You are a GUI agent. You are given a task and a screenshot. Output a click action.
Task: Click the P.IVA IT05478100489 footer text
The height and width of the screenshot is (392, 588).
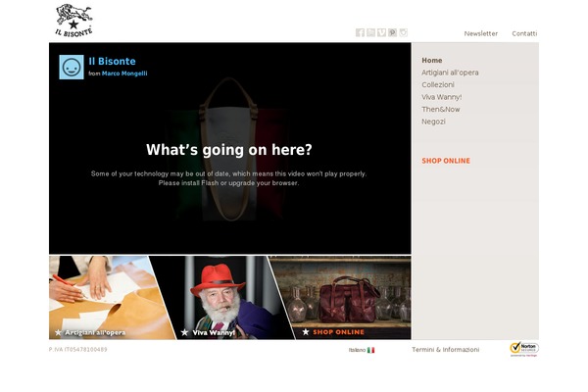[78, 349]
